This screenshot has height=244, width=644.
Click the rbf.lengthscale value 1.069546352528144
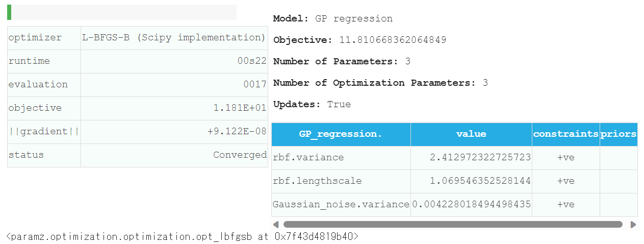(480, 181)
